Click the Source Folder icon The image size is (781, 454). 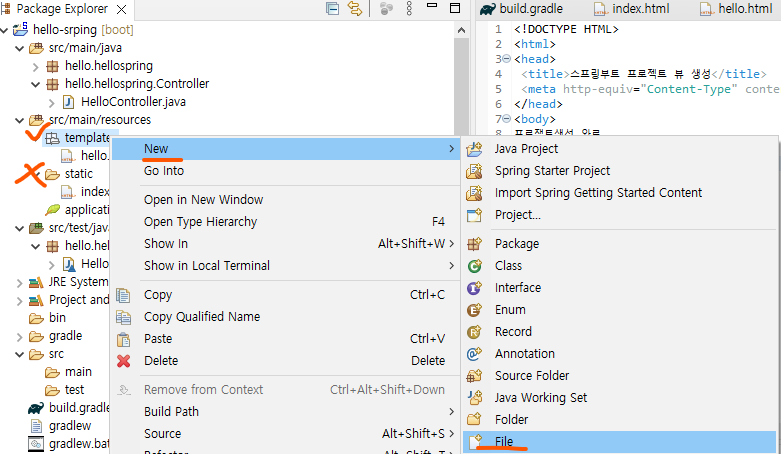(474, 375)
